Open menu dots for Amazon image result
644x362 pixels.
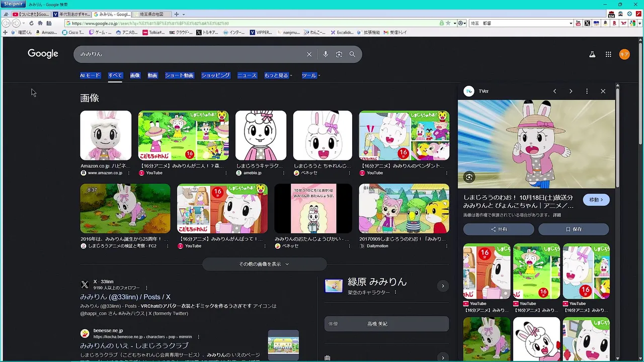(128, 173)
